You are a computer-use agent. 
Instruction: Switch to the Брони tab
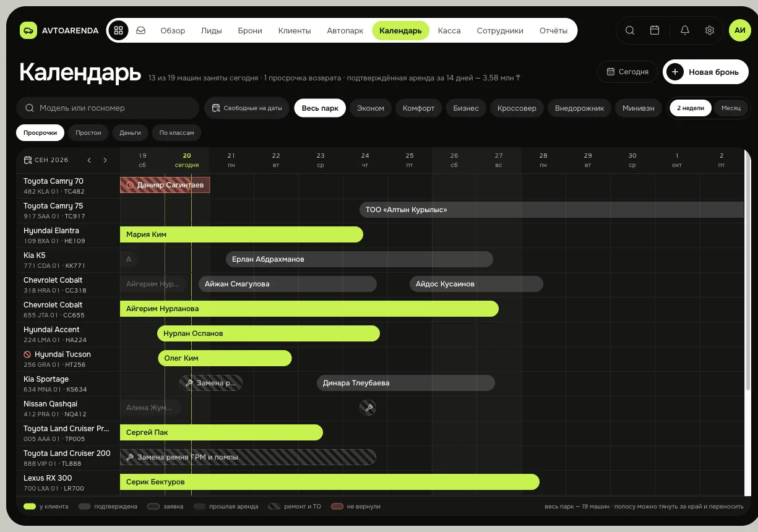click(x=250, y=30)
